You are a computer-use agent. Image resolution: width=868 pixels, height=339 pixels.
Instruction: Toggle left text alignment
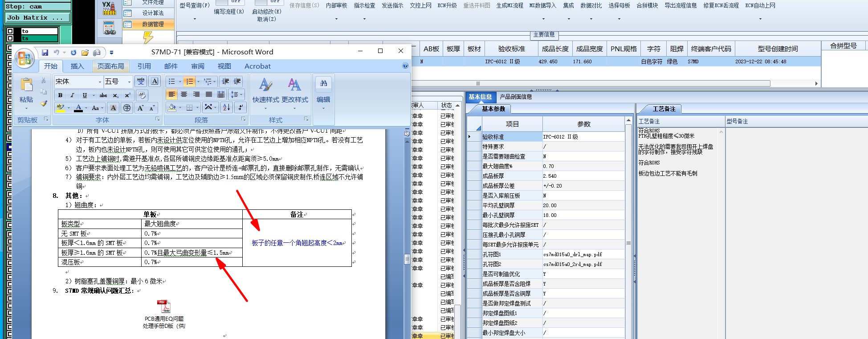(171, 94)
